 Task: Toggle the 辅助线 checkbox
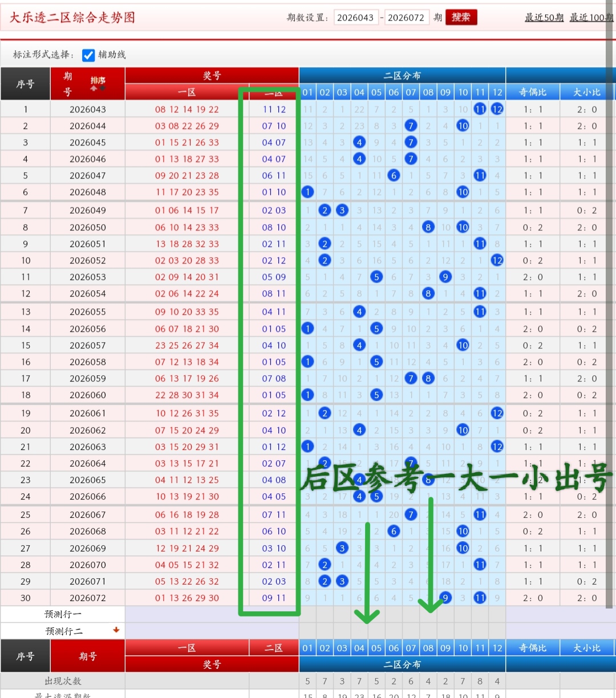pos(88,55)
